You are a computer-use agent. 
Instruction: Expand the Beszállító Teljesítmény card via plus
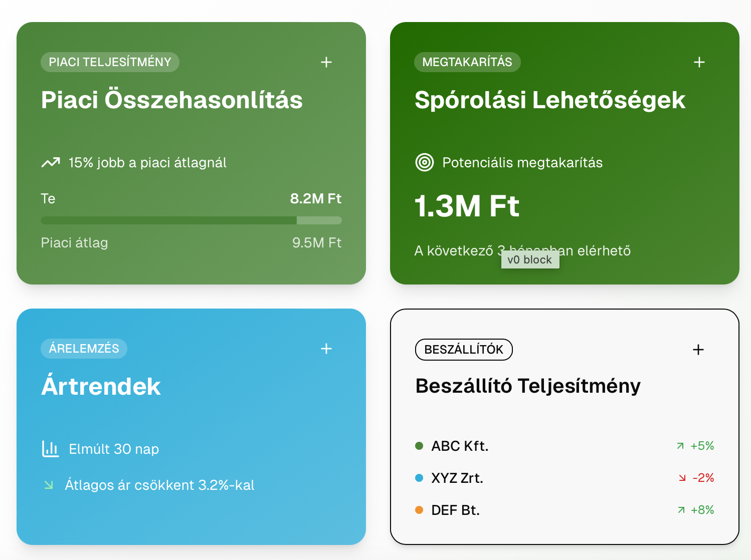tap(698, 349)
